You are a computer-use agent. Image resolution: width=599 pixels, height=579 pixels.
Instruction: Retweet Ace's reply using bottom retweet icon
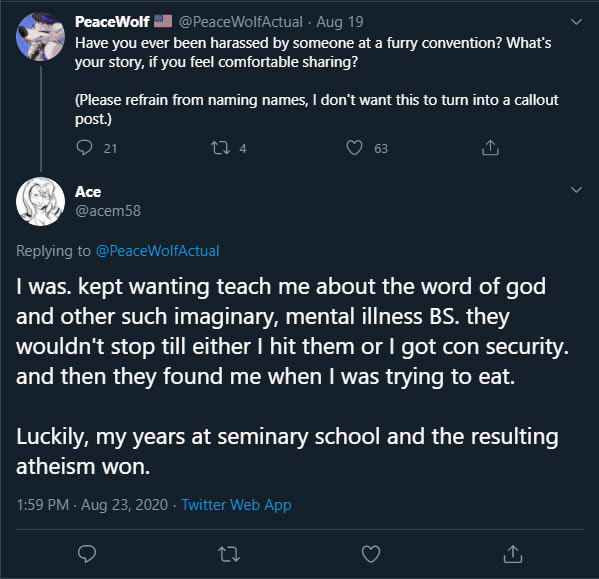tap(229, 554)
